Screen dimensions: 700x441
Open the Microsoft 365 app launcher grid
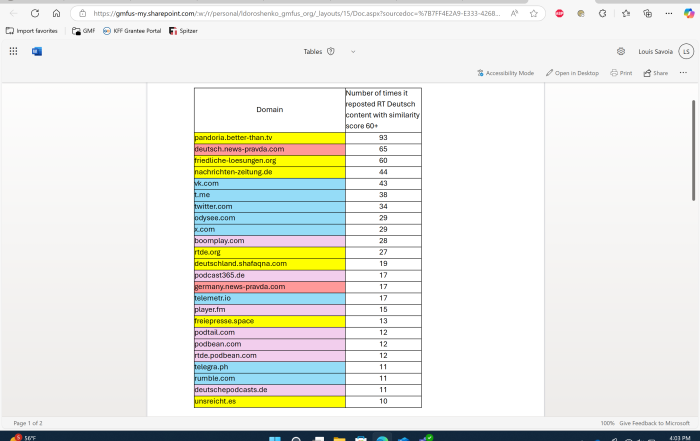13,51
